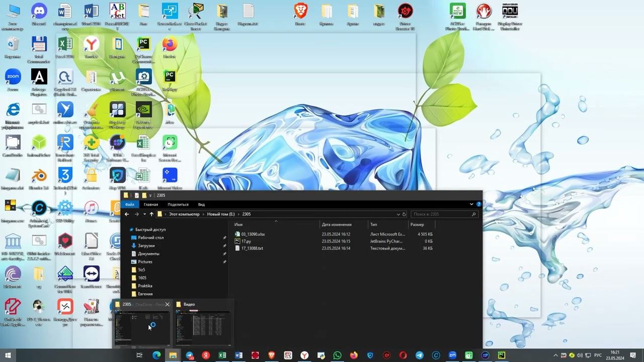
Task: Select PyCharm Community desktop shortcut
Action: 143,49
